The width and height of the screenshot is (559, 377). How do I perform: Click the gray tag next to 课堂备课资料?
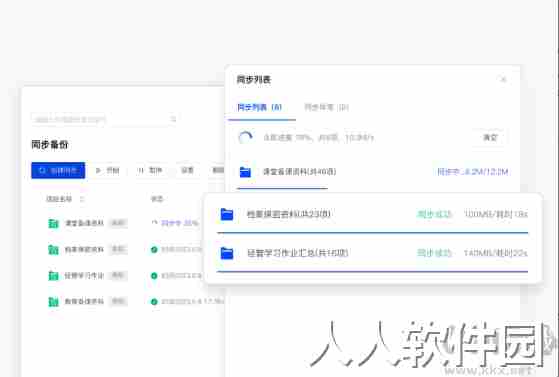(x=118, y=223)
